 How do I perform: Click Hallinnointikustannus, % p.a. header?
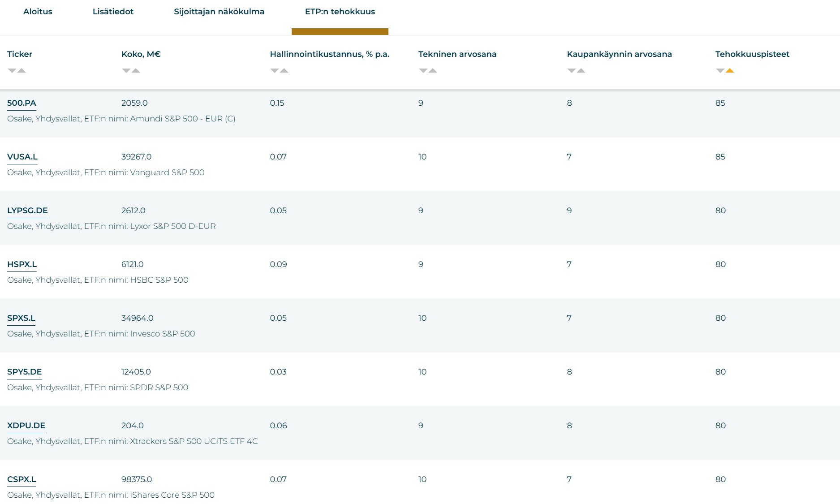(x=330, y=54)
